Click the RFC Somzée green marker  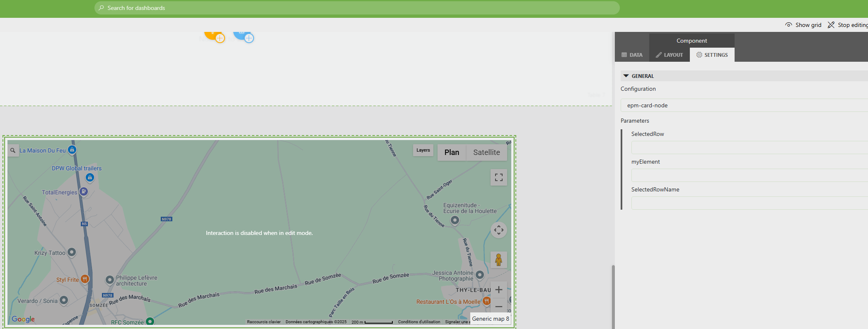click(150, 321)
